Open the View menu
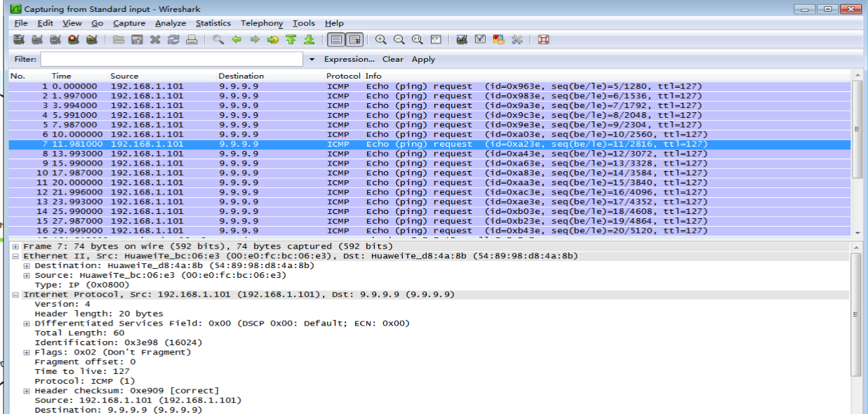 (72, 23)
